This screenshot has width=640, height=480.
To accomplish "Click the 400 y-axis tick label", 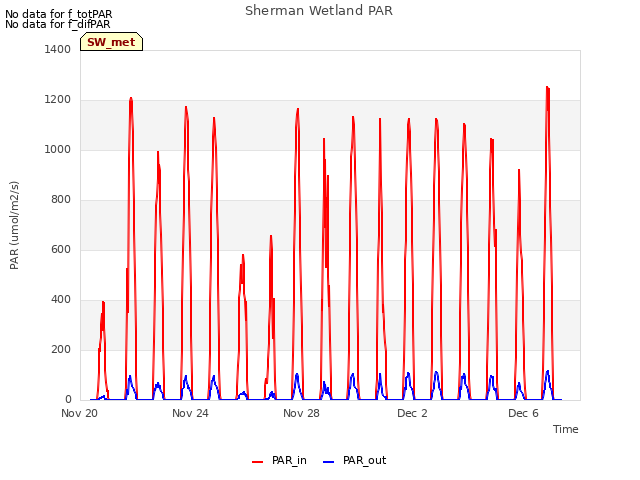I will click(61, 300).
